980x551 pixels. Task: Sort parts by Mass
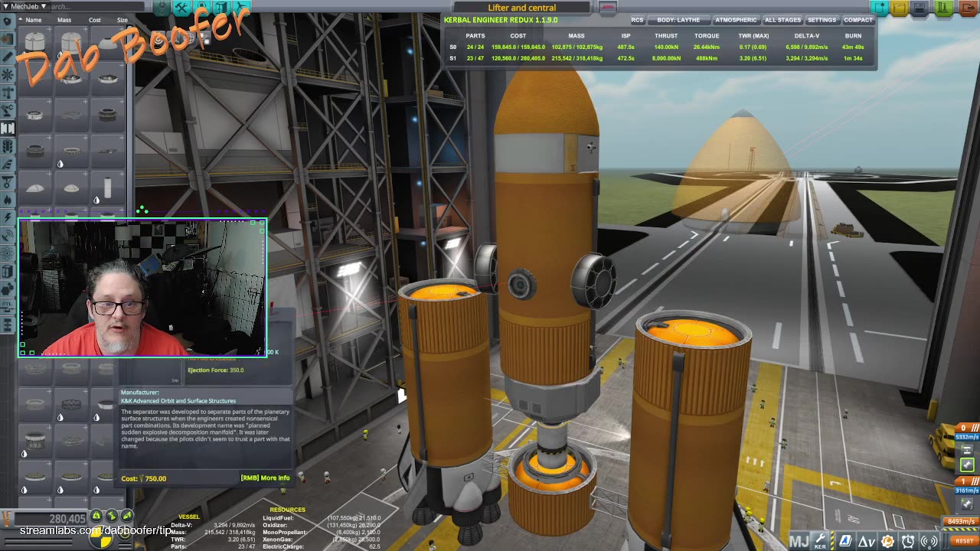pyautogui.click(x=64, y=20)
